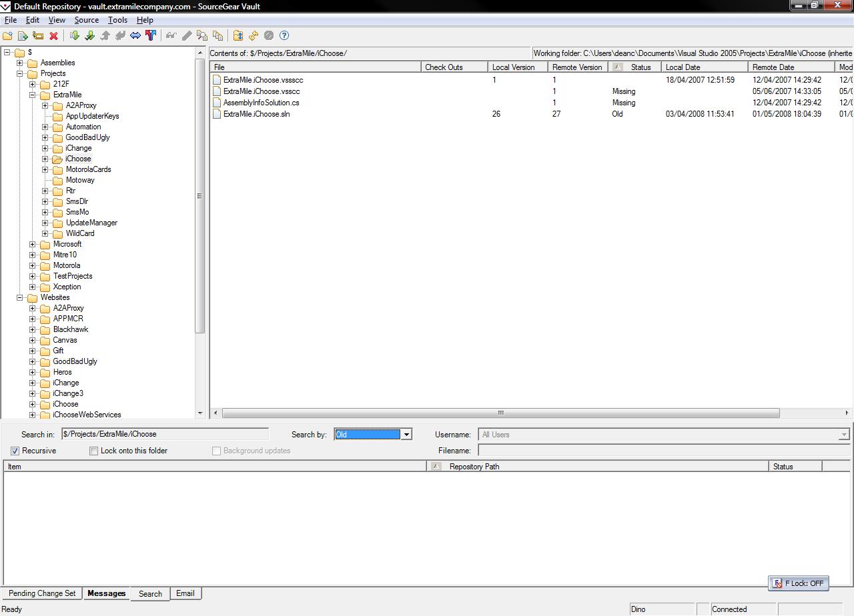Screen dimensions: 854x616
Task: Open the Edit menu
Action: point(33,20)
